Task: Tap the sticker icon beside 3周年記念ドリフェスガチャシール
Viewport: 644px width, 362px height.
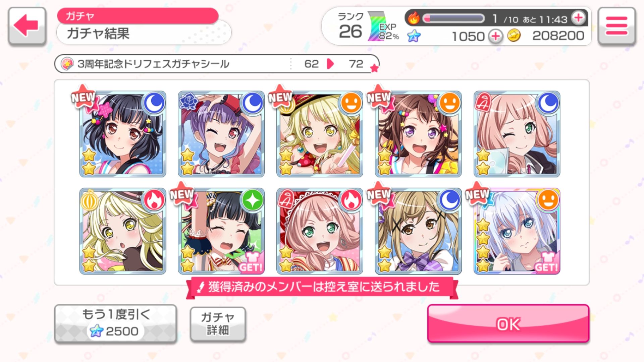Action: (x=67, y=63)
